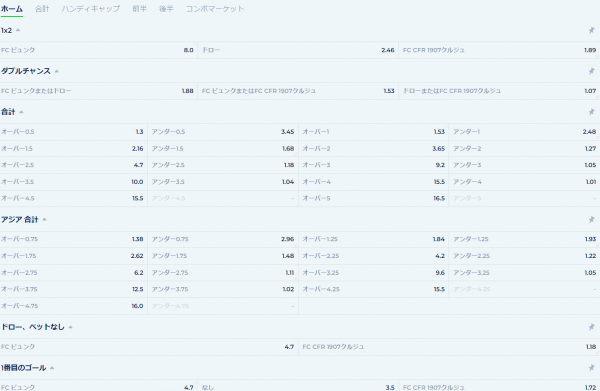Select オーバー5 at 16.5

pos(373,199)
